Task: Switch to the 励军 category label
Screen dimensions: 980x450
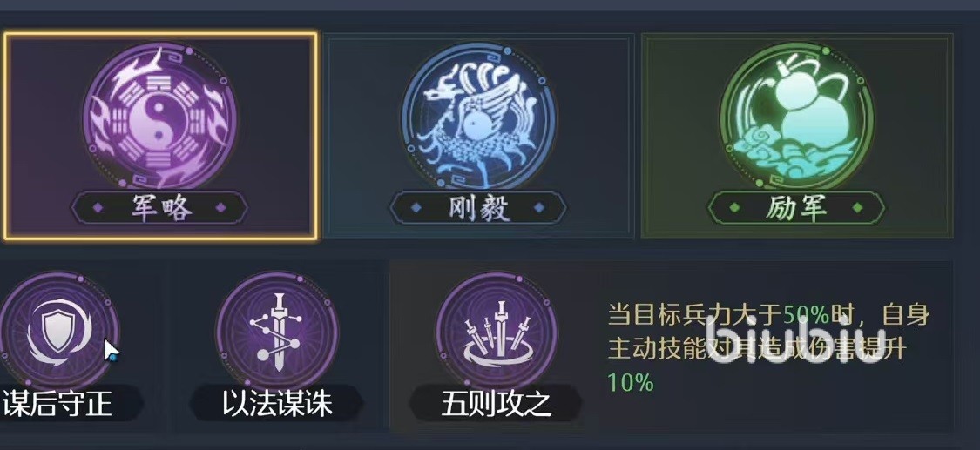Action: (x=797, y=208)
